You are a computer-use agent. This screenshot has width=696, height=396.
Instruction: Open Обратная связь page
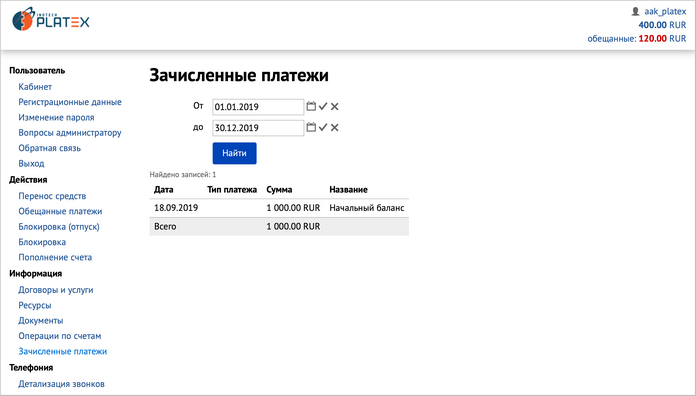(49, 148)
